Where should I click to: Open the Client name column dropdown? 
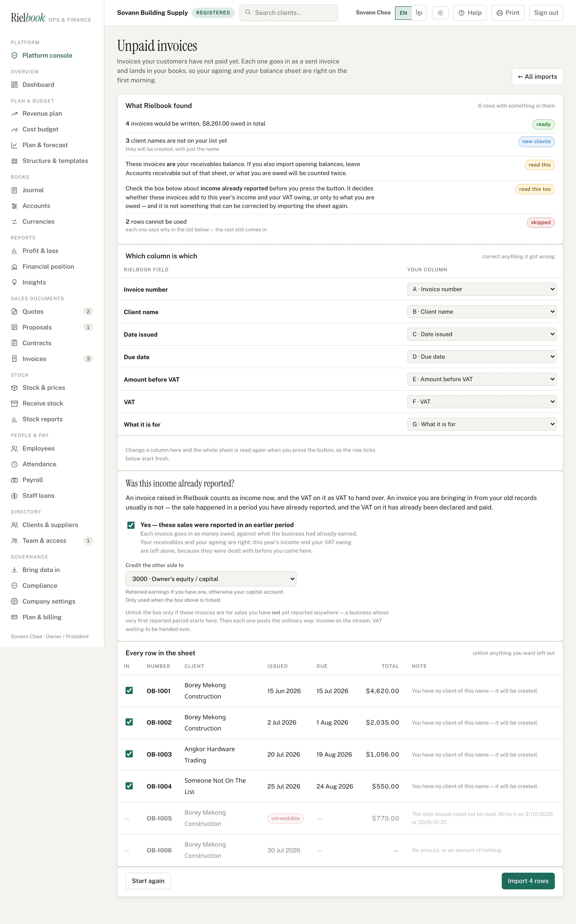(x=481, y=312)
